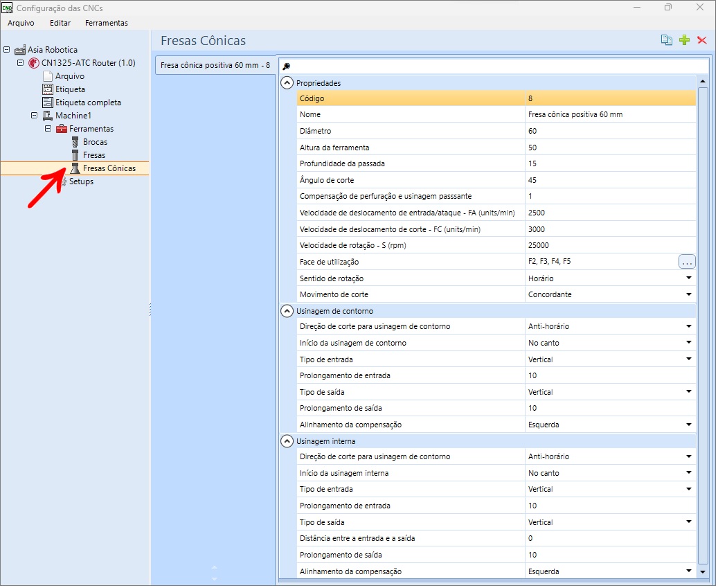Open the Arquivo menu
Viewport: 718px width, 588px height.
point(21,23)
